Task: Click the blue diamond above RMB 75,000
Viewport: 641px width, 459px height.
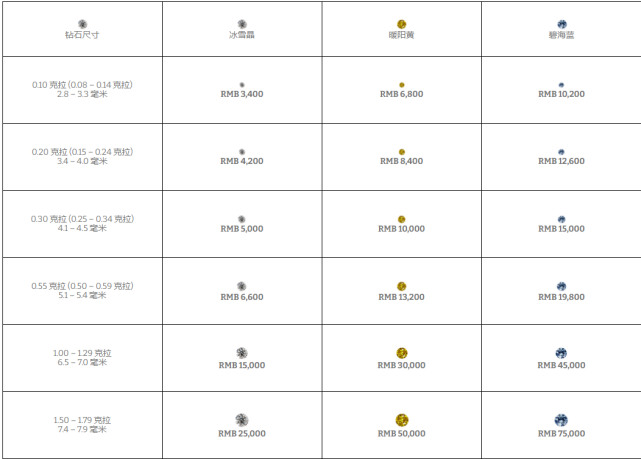Action: pos(561,420)
